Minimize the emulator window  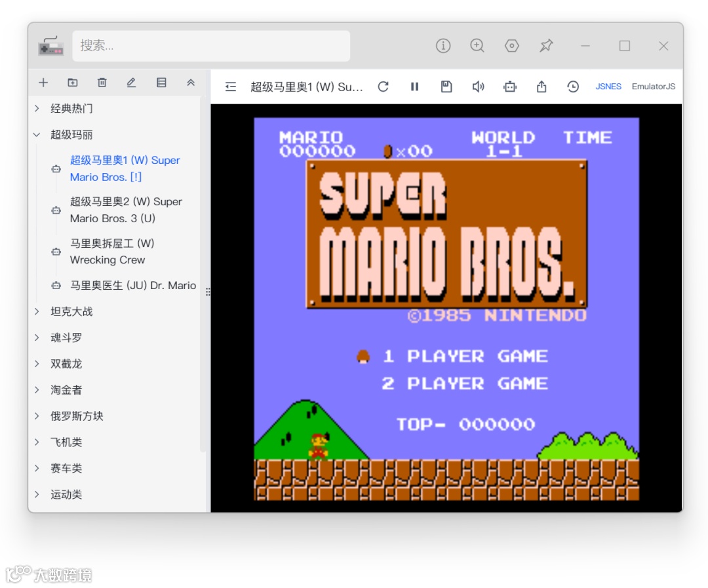pyautogui.click(x=585, y=46)
